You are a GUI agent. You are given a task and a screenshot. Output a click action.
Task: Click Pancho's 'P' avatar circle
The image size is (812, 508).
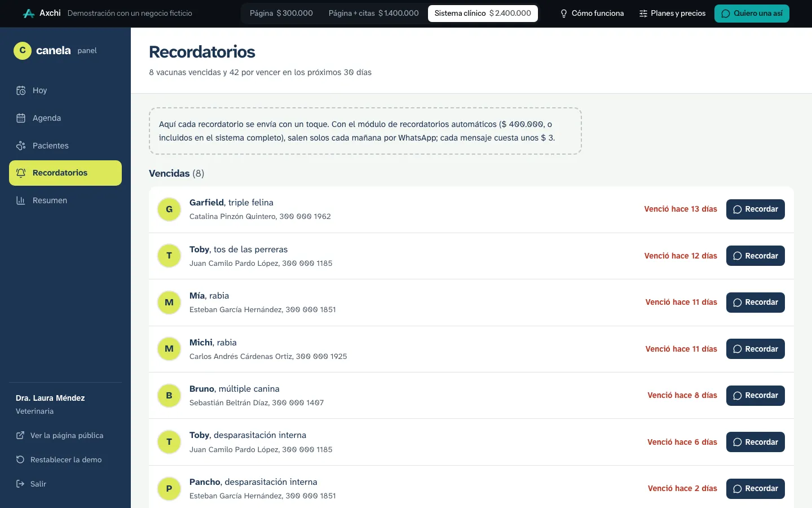tap(169, 489)
